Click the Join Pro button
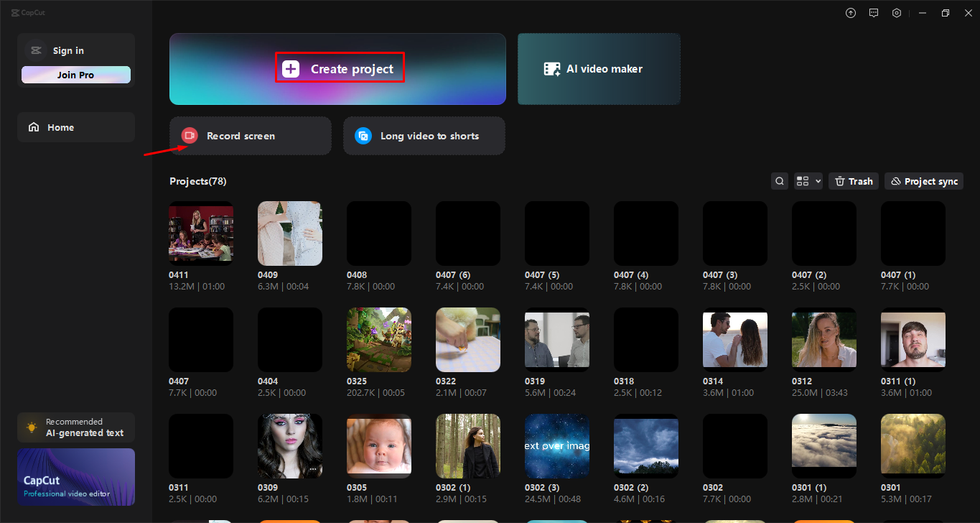This screenshot has height=523, width=980. click(x=76, y=75)
